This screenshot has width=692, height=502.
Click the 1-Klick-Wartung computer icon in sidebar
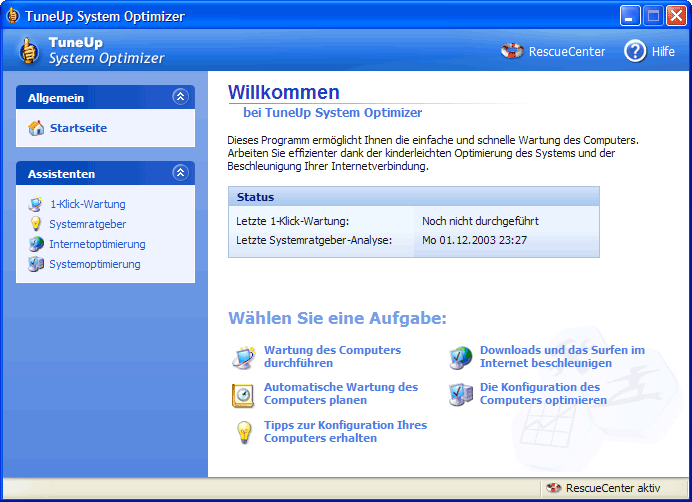pos(35,204)
